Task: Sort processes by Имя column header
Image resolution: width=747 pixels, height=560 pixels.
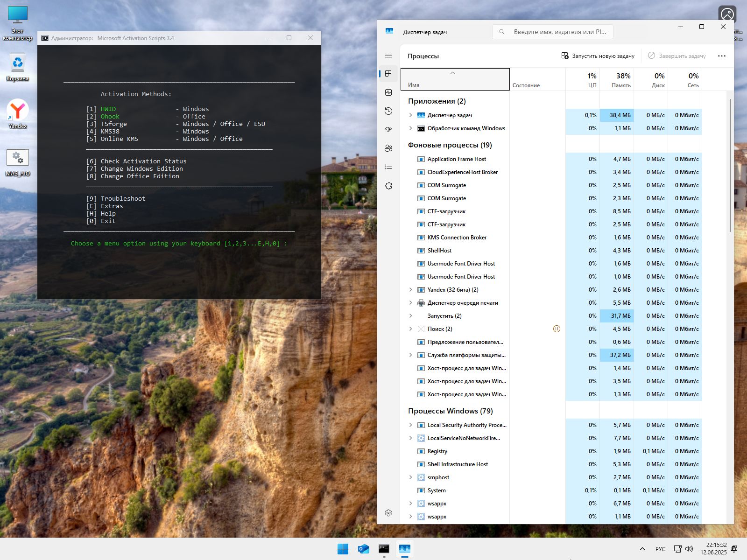Action: tap(455, 79)
